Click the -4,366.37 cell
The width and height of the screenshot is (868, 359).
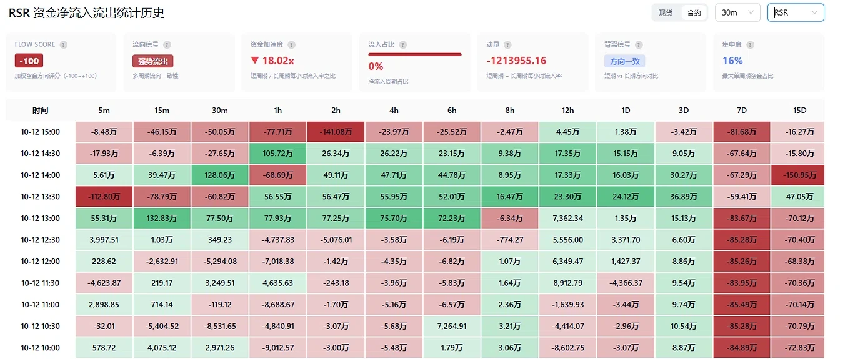[626, 283]
